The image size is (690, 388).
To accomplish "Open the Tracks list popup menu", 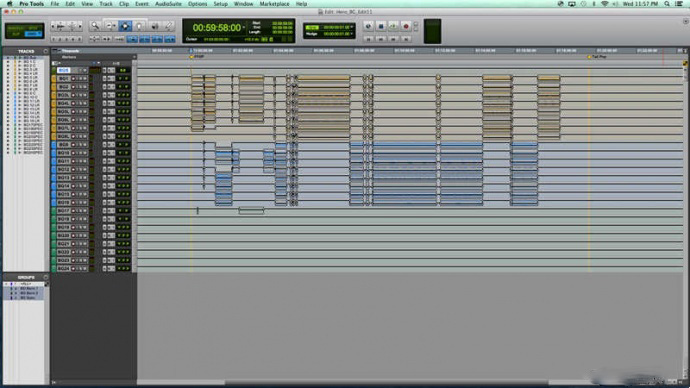I will [x=46, y=51].
